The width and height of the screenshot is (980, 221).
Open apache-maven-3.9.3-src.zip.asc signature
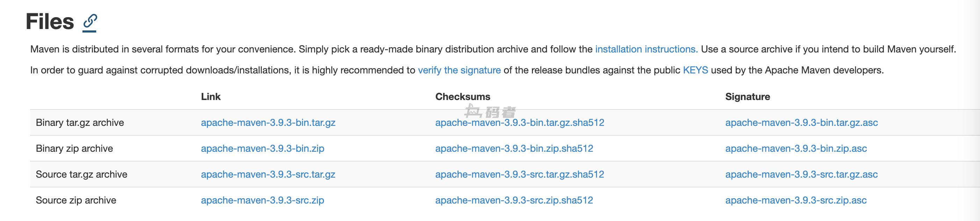(796, 200)
